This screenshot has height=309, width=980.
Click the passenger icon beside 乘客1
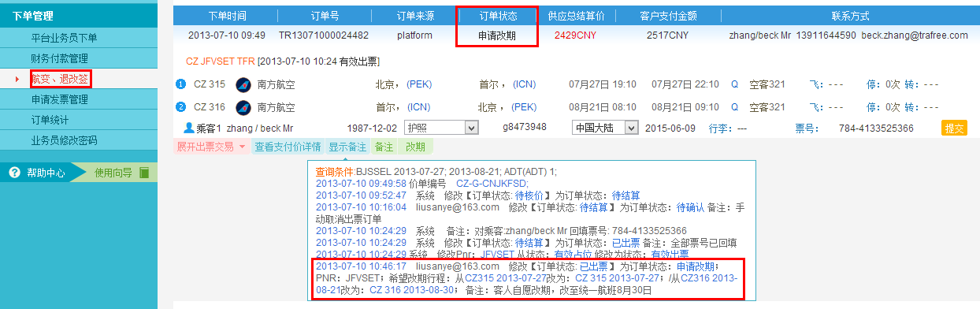tap(188, 127)
